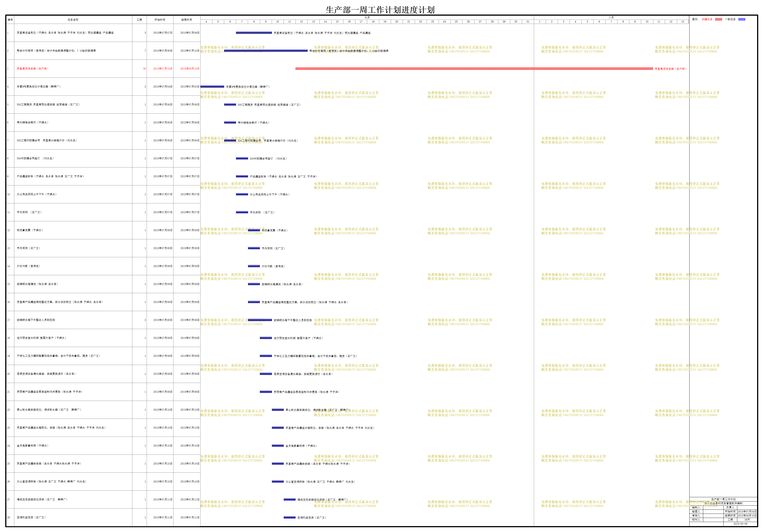This screenshot has width=763, height=532.
Task: Click the 七月 month header in timeline
Action: coord(367,17)
